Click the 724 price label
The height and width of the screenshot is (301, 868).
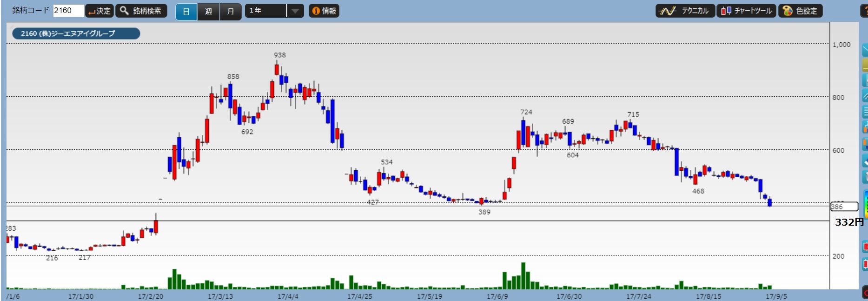[x=526, y=112]
